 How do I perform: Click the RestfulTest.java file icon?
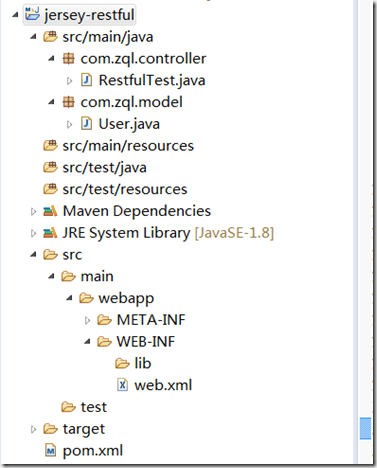87,80
